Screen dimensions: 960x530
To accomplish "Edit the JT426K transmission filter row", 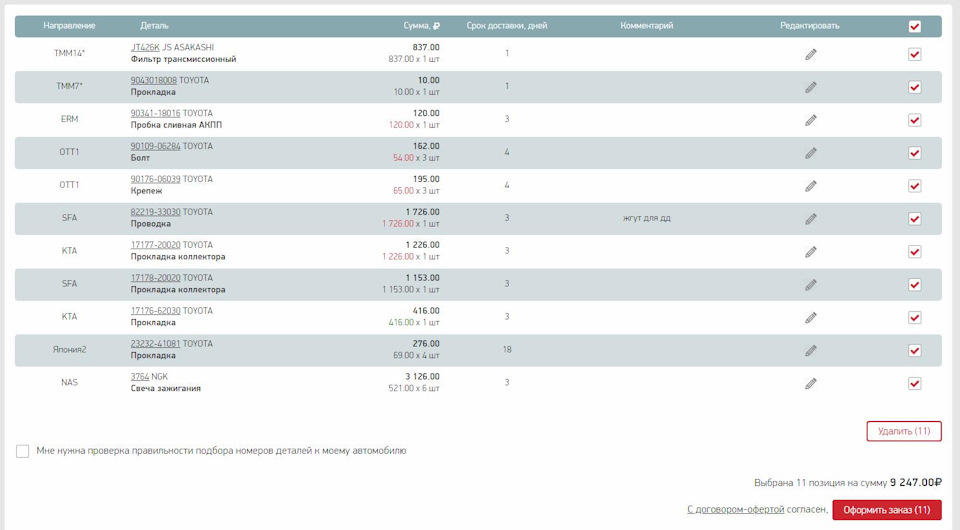I will click(811, 54).
